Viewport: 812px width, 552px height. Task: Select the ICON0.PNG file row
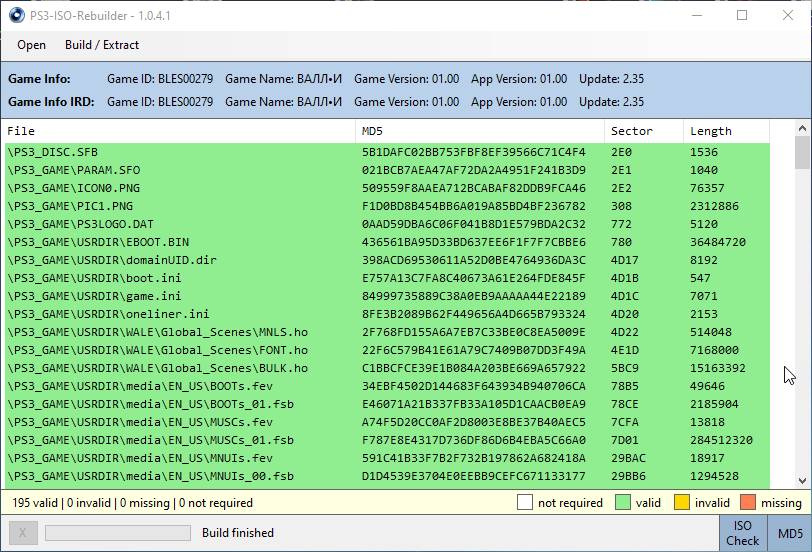pyautogui.click(x=387, y=188)
